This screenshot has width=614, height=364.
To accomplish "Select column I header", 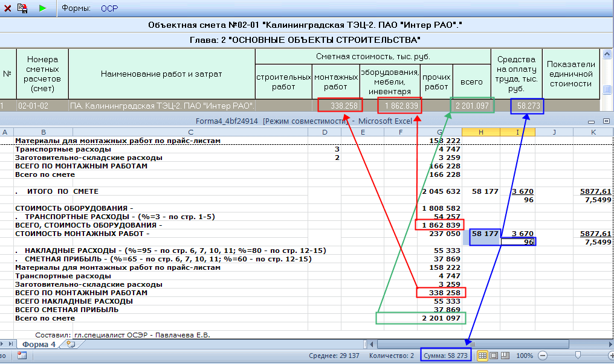I will pos(517,132).
